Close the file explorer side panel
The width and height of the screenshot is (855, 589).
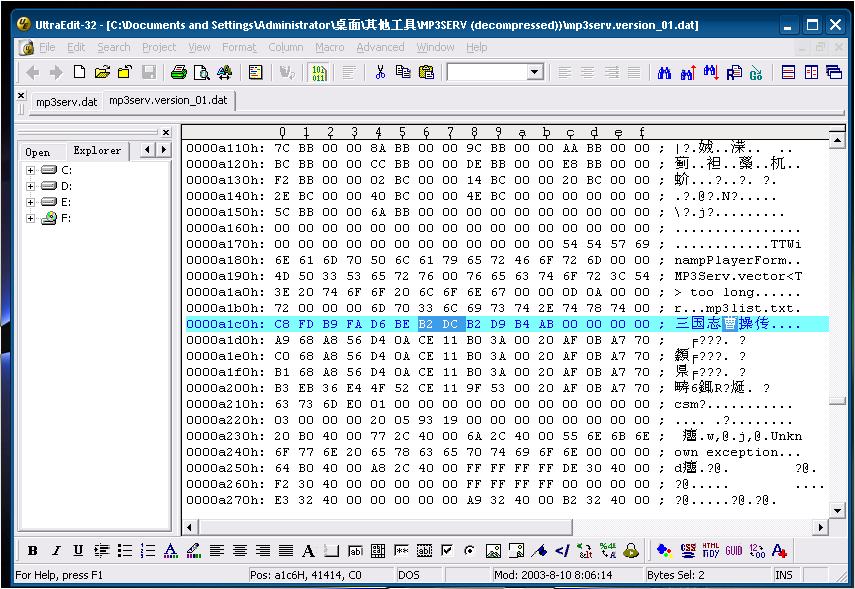tap(166, 132)
